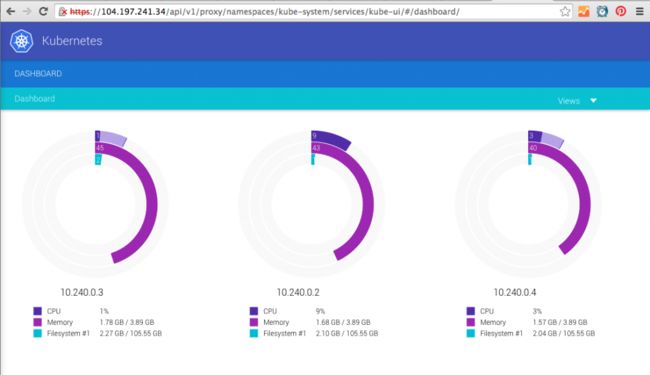
Task: Click memory value 1.78 GB / 3.89 GB
Action: pos(127,322)
